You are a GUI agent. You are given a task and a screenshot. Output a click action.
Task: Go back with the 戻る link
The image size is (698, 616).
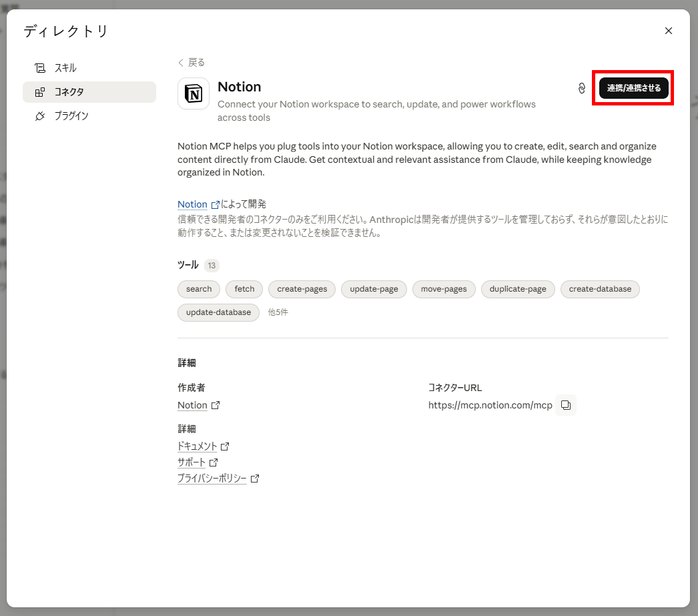click(192, 62)
